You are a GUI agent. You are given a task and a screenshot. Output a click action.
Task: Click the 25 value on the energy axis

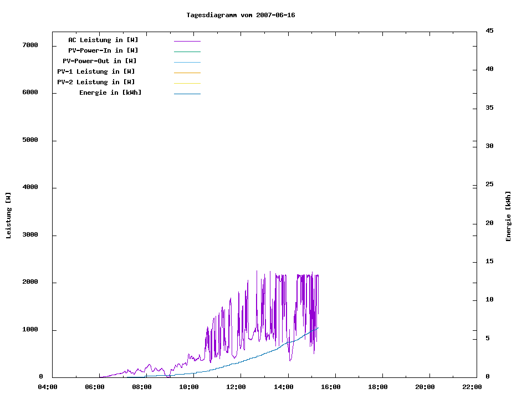(x=489, y=185)
